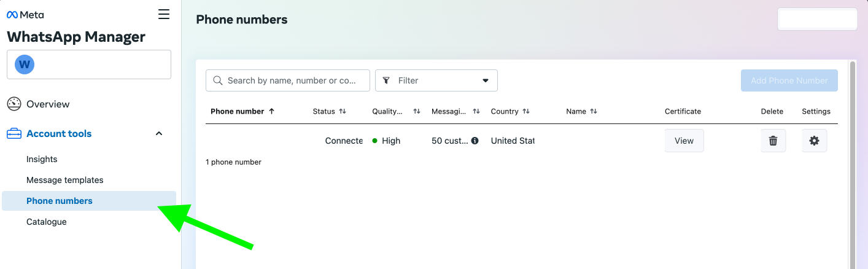This screenshot has width=868, height=269.
Task: Open phone number settings gear
Action: pyautogui.click(x=815, y=141)
